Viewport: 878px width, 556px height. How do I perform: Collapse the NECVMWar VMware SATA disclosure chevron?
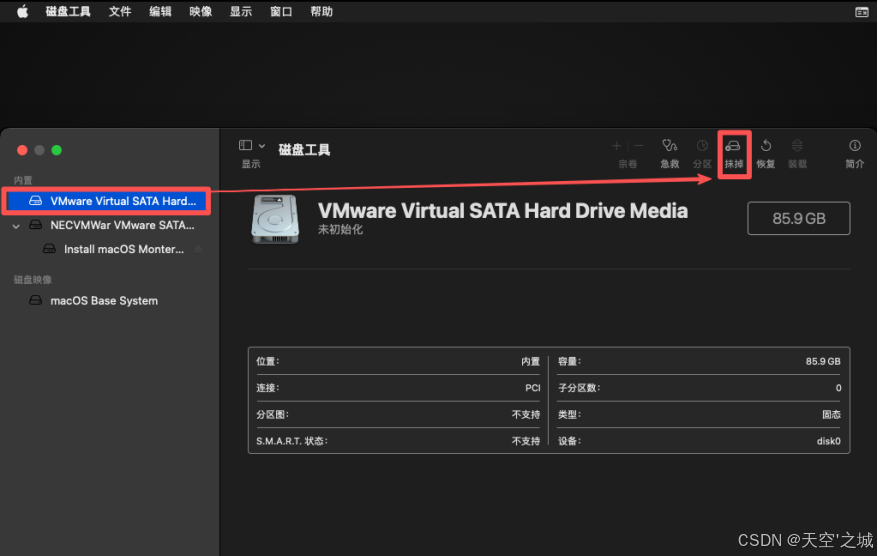16,226
